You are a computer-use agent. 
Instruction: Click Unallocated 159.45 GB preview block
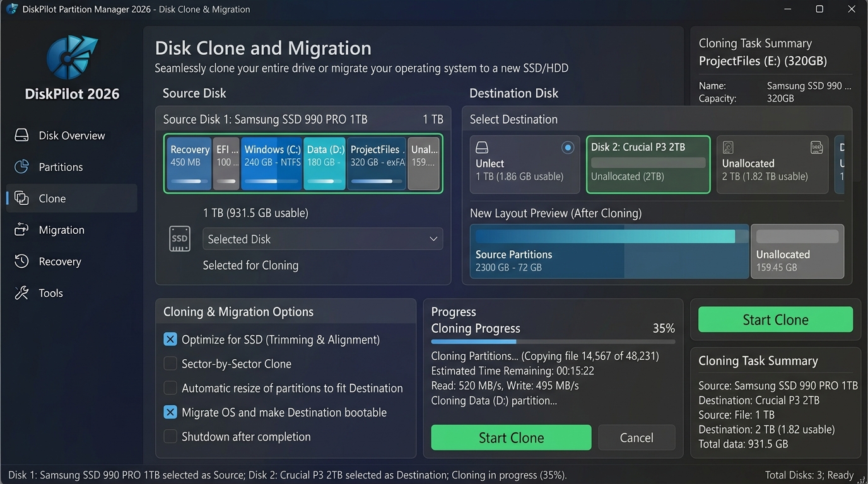(797, 251)
